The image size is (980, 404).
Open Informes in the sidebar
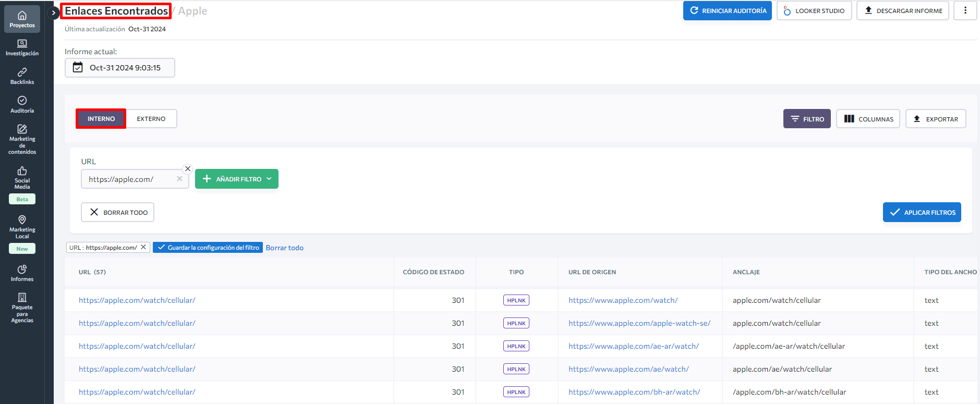tap(22, 273)
